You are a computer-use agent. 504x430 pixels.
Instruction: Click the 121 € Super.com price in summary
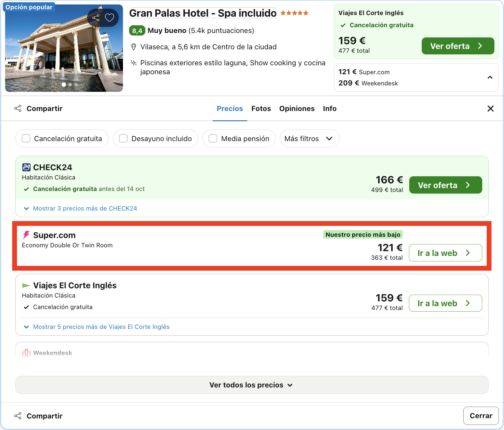coord(364,72)
